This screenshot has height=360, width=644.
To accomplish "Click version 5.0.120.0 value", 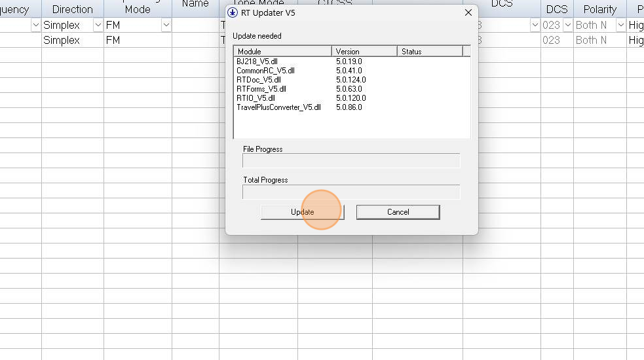I will pyautogui.click(x=350, y=98).
